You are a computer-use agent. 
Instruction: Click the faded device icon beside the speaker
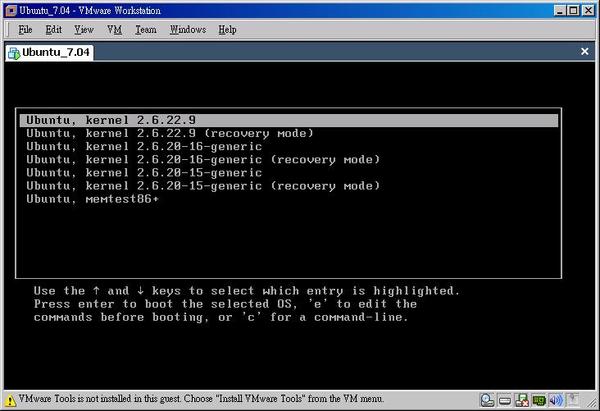click(x=573, y=400)
